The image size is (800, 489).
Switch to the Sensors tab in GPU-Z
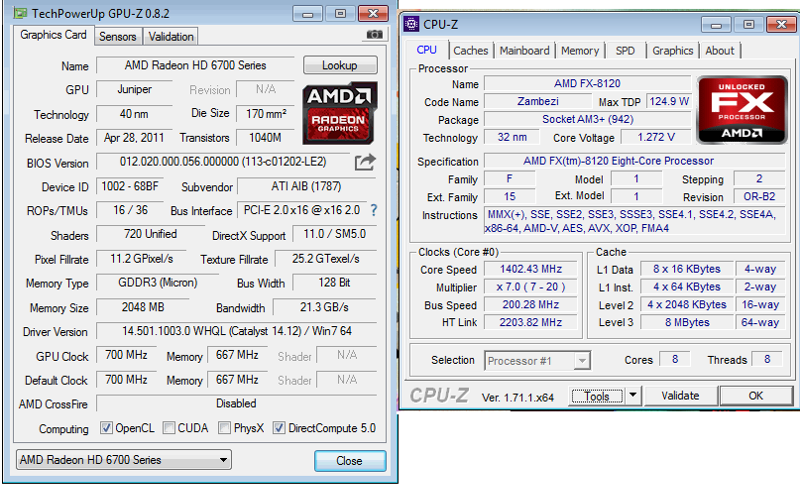pos(118,37)
